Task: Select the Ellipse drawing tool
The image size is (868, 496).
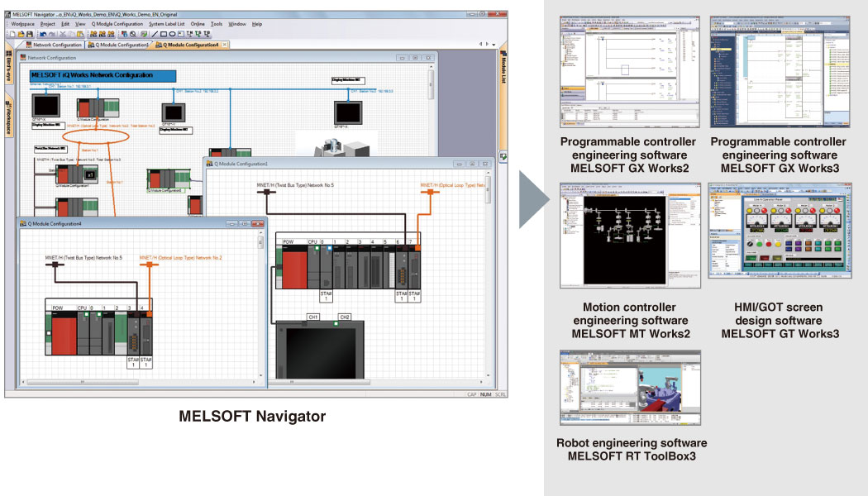Action: [x=173, y=34]
